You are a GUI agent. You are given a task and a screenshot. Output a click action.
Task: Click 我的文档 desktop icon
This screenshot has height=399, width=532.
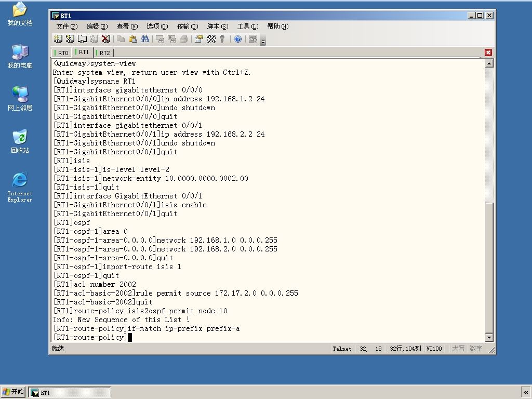[20, 14]
